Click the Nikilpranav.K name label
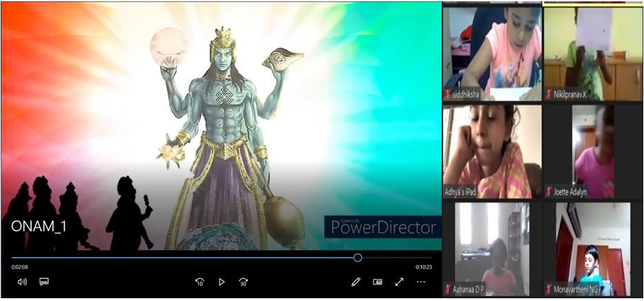644x301 pixels. pyautogui.click(x=570, y=94)
